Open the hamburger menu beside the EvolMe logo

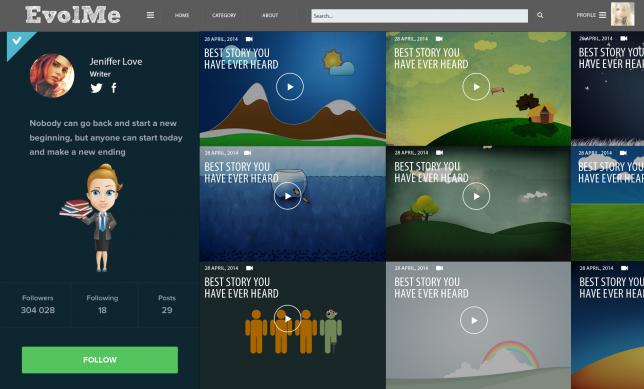point(150,15)
